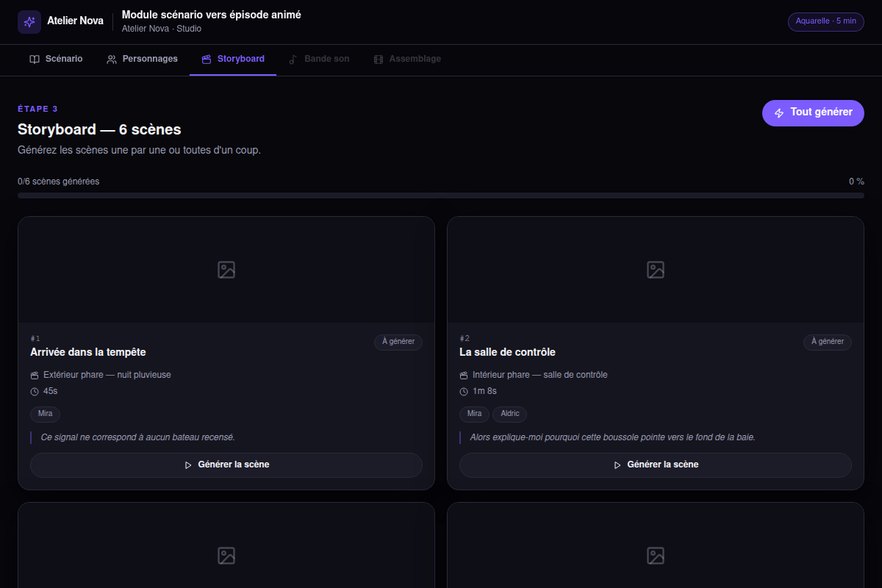Click the Atelier Nova brand name
This screenshot has height=588, width=882.
(x=75, y=21)
